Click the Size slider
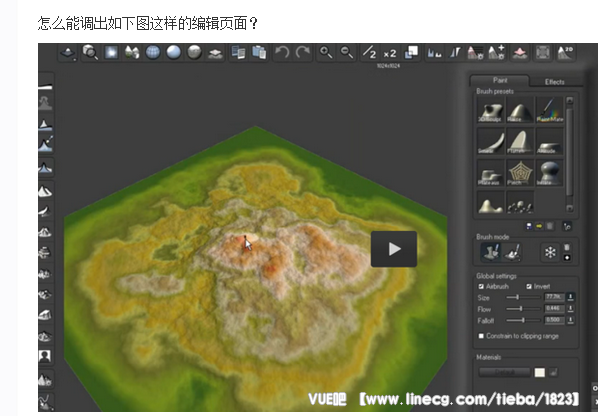 pos(523,297)
